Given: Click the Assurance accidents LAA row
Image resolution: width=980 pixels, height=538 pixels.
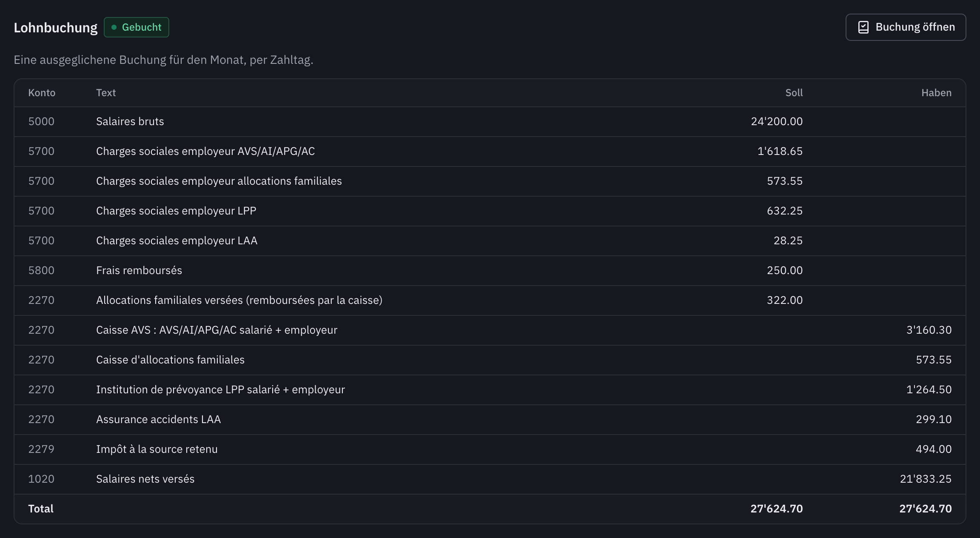Looking at the screenshot, I should pos(490,420).
